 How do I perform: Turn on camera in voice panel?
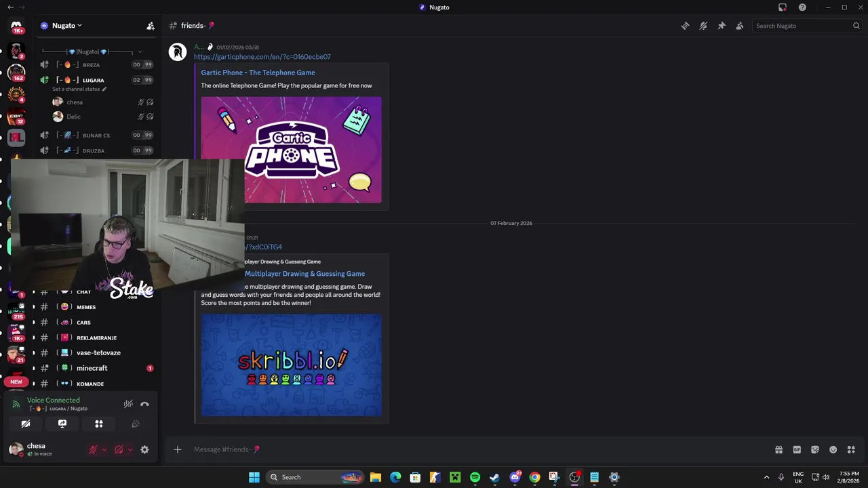(x=26, y=424)
